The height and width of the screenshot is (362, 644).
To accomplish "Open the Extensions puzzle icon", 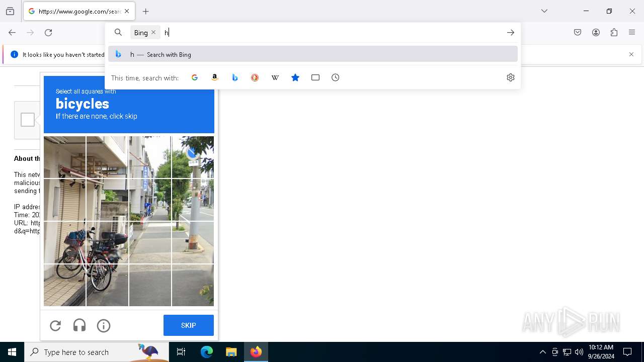I will point(614,33).
